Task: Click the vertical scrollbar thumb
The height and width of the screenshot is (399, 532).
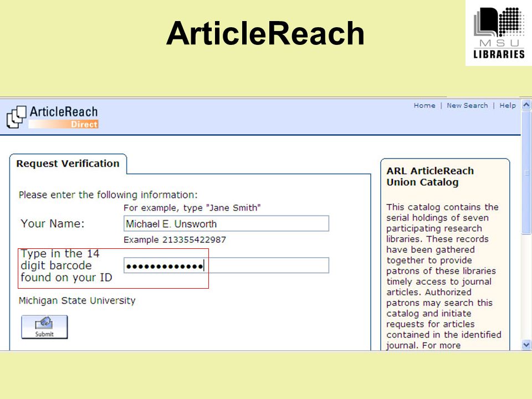Action: [x=526, y=172]
